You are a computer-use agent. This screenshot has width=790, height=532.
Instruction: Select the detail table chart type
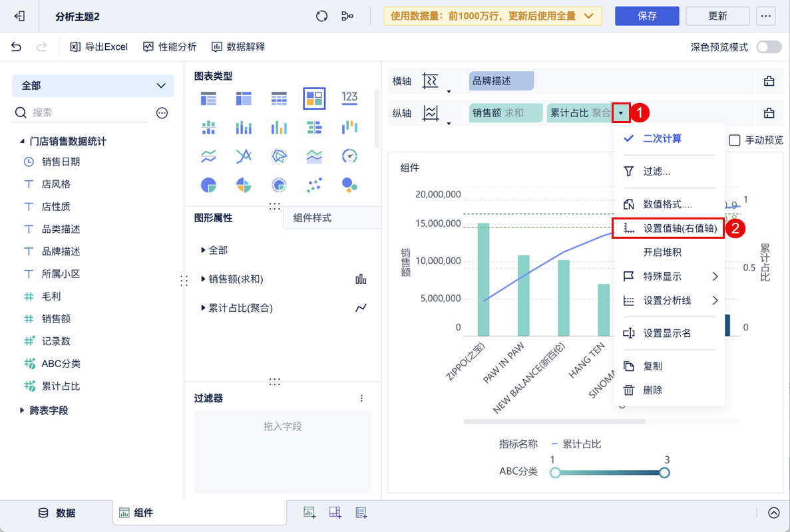point(279,98)
